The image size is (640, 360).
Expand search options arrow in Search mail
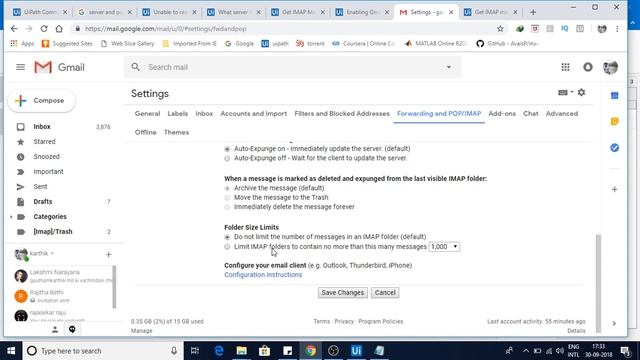coord(449,67)
